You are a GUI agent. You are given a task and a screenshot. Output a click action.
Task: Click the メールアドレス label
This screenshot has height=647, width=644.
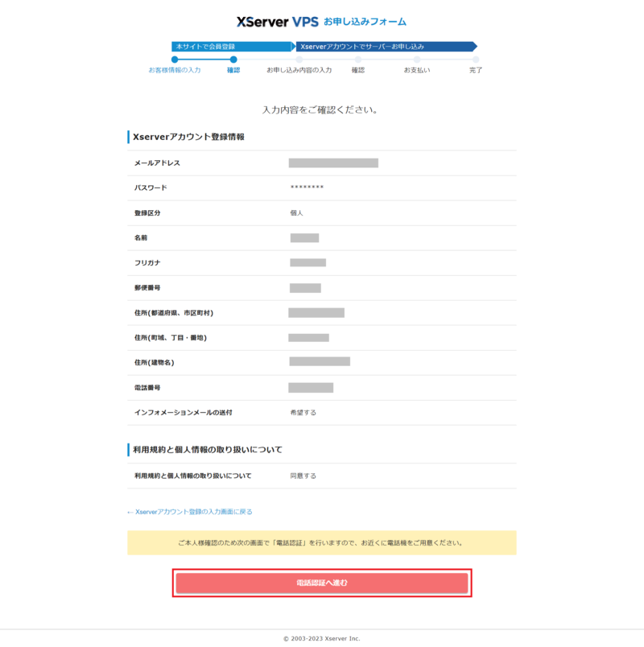point(157,163)
